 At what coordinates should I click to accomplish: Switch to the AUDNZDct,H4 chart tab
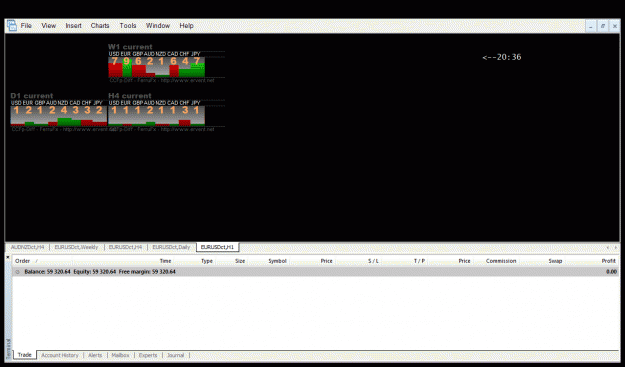click(x=27, y=247)
